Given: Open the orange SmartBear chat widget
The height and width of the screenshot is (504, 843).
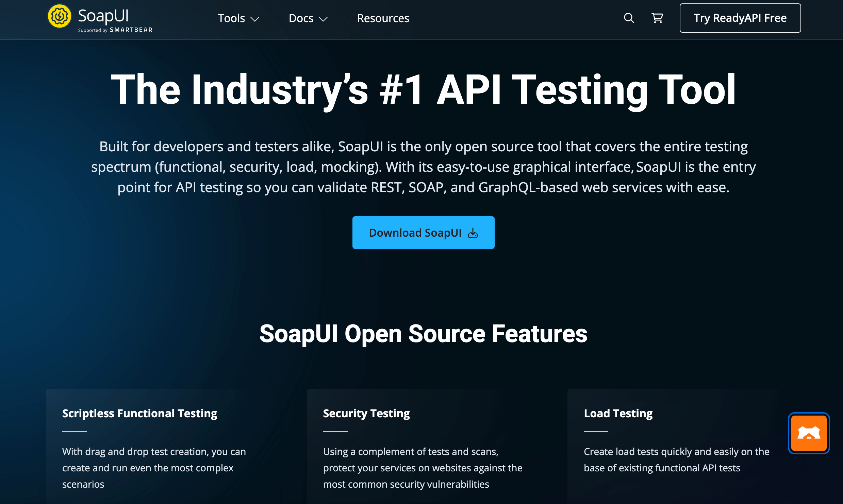Looking at the screenshot, I should coord(809,433).
